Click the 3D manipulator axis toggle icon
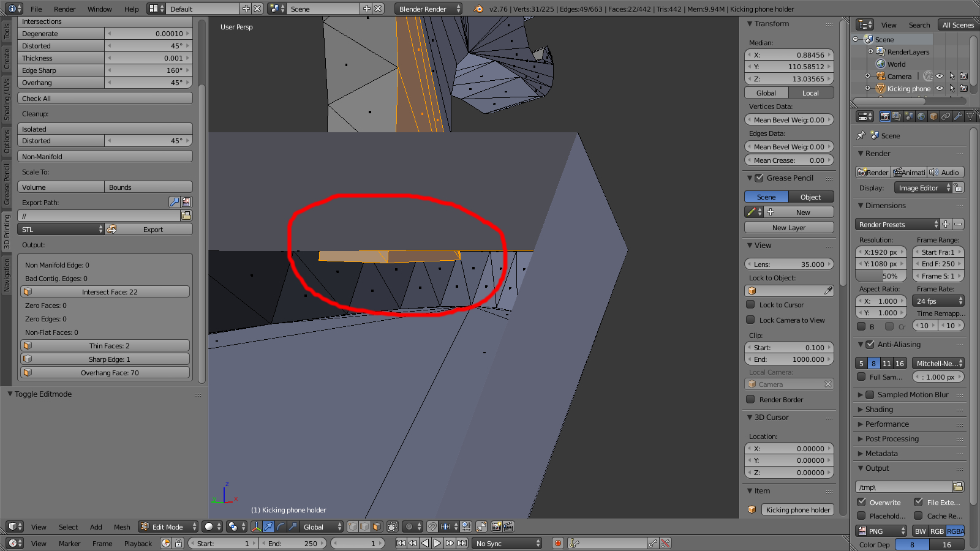This screenshot has height=551, width=980. (x=256, y=527)
